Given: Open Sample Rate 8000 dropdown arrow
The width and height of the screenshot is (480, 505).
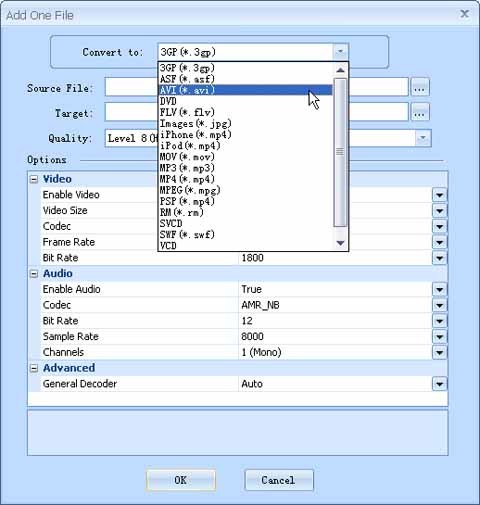Looking at the screenshot, I should coord(439,337).
